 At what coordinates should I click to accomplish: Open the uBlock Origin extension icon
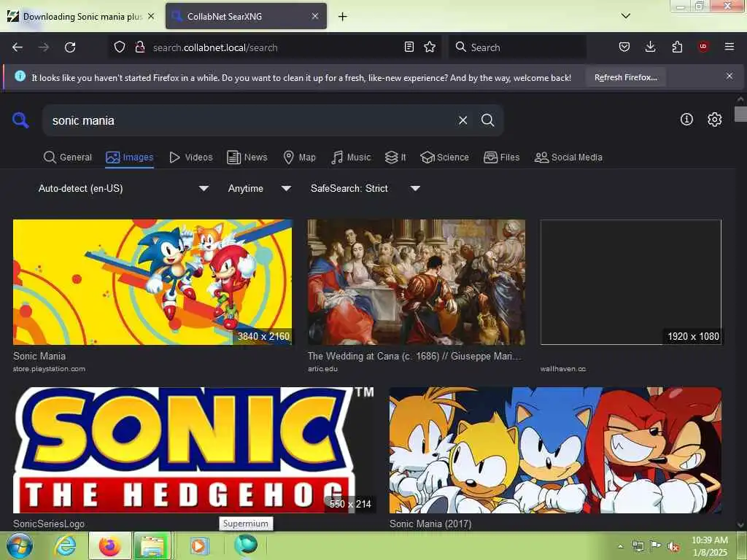click(703, 47)
